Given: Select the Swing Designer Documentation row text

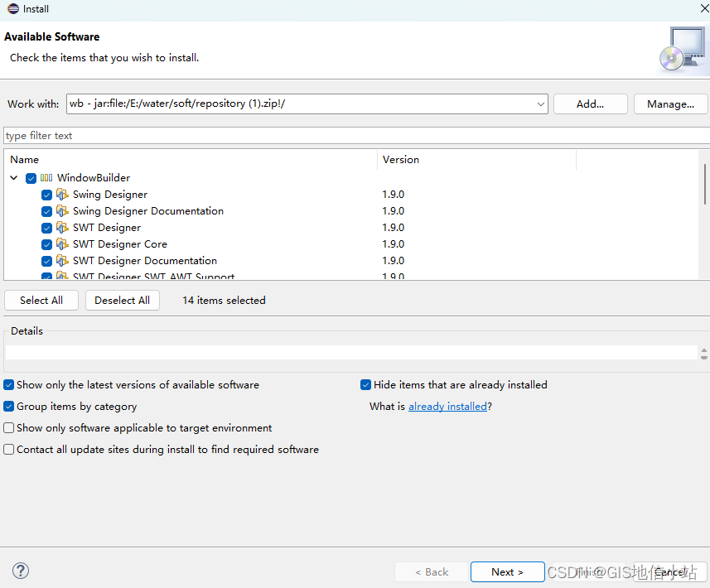Looking at the screenshot, I should click(x=148, y=211).
